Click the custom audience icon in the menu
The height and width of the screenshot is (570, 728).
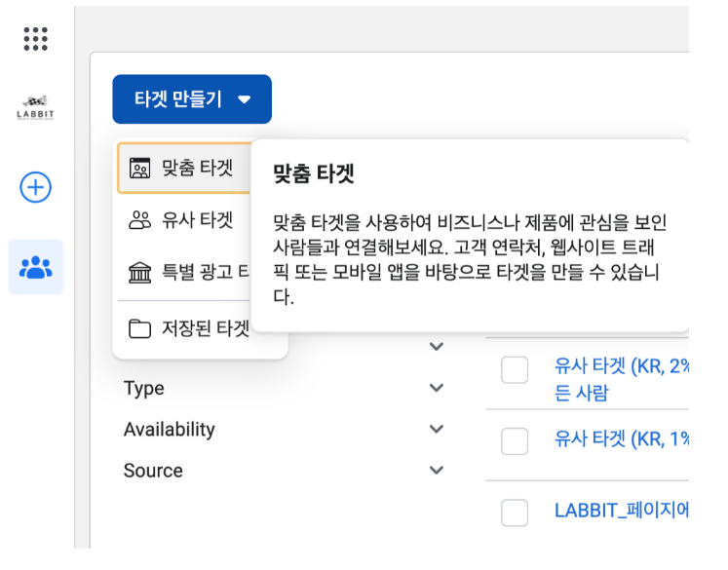140,169
